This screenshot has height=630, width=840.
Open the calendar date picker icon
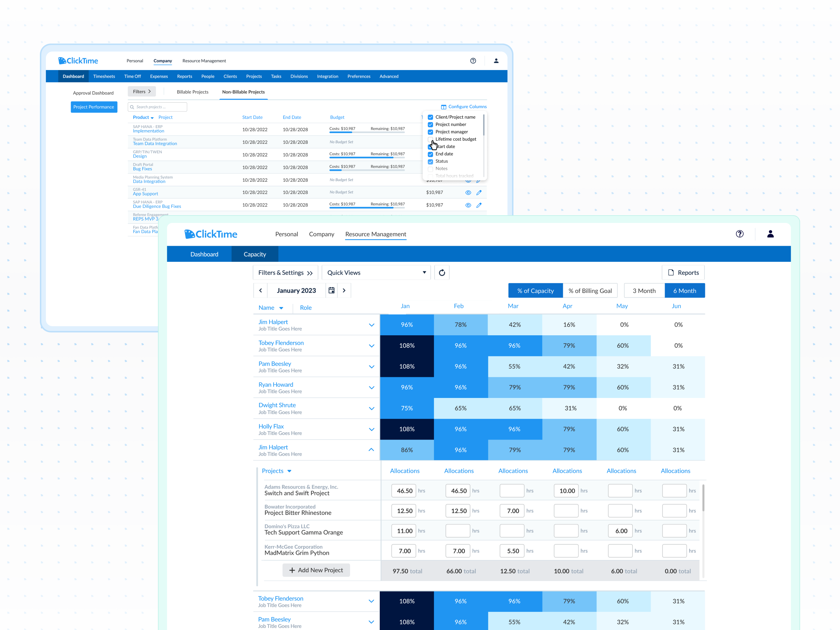[x=331, y=290]
